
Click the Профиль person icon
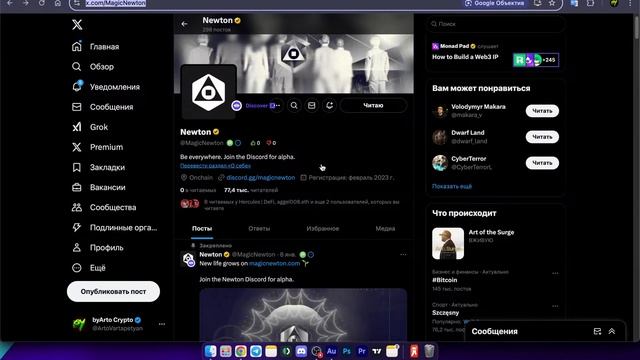click(77, 247)
